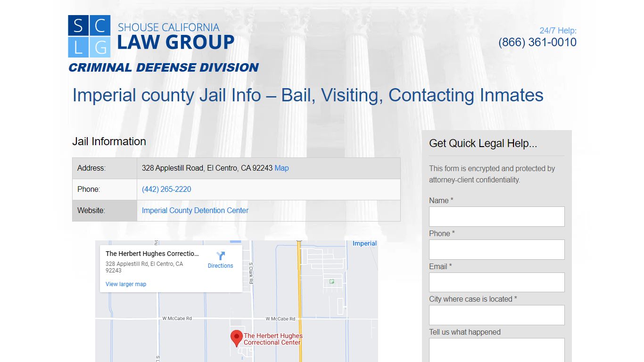Select the Phone: table label cell
This screenshot has height=362, width=644.
pyautogui.click(x=105, y=189)
